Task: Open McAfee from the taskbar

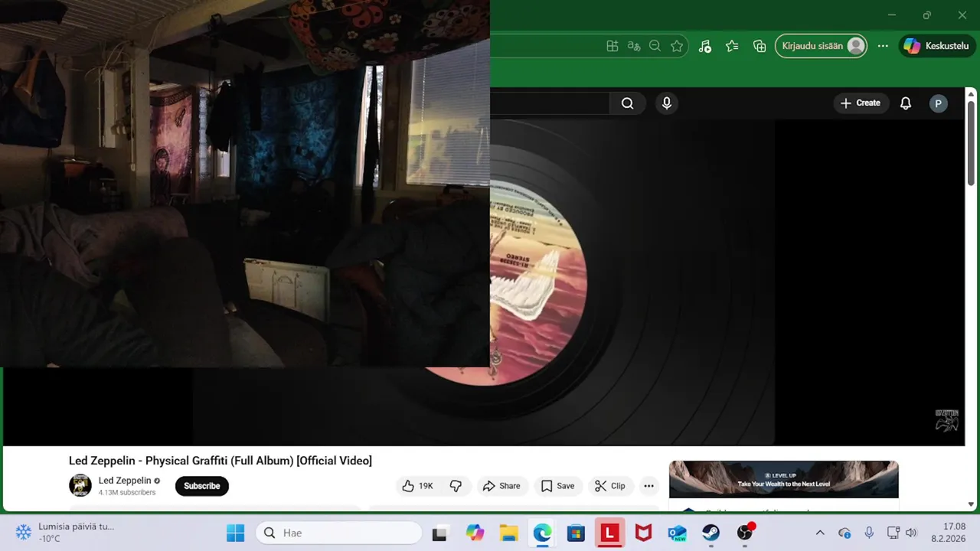Action: (644, 533)
